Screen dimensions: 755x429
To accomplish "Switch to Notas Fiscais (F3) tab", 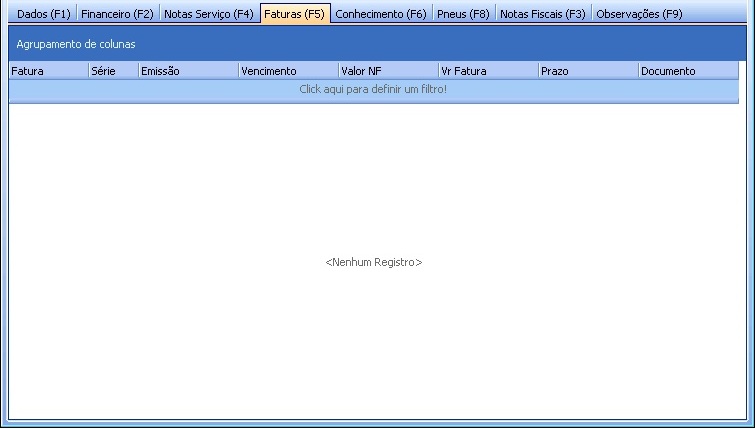I will pos(542,14).
